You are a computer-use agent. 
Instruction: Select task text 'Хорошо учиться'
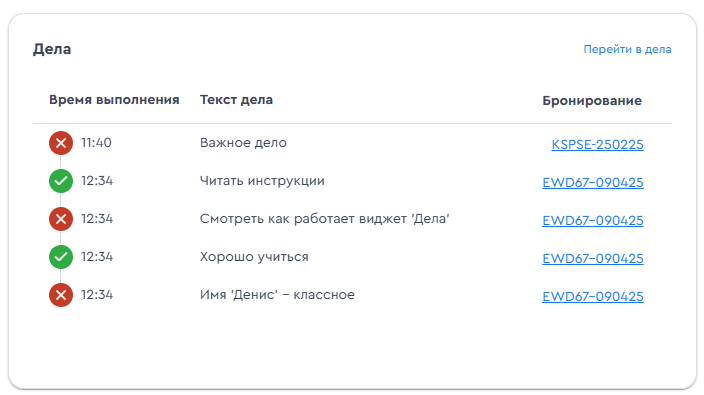click(254, 257)
